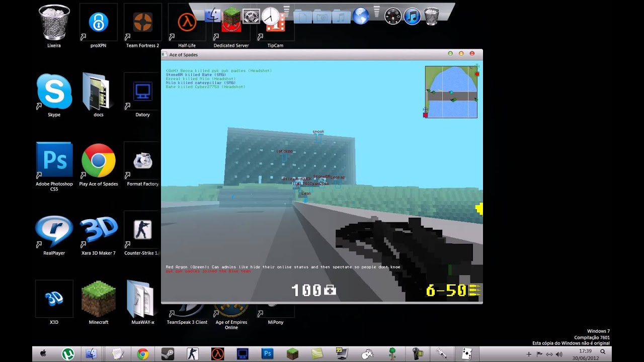Launch Minecraft from the desktop
The image size is (644, 362).
click(99, 303)
